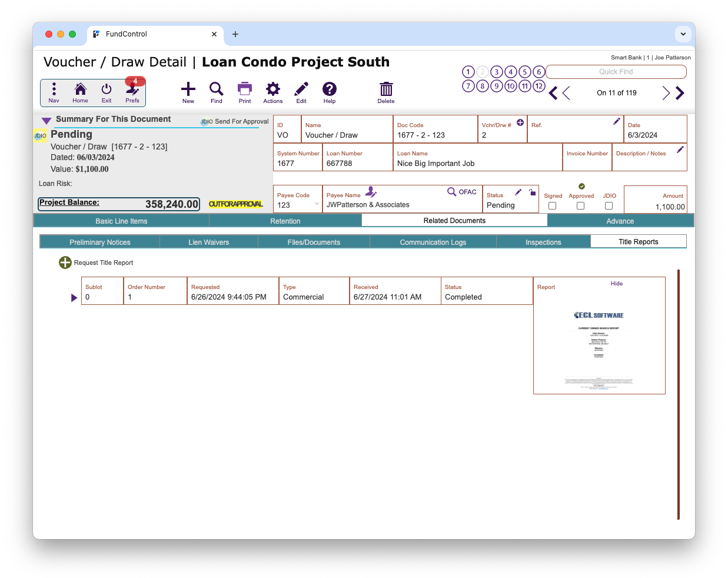Open the Files/Documents sub-tab

coord(314,242)
